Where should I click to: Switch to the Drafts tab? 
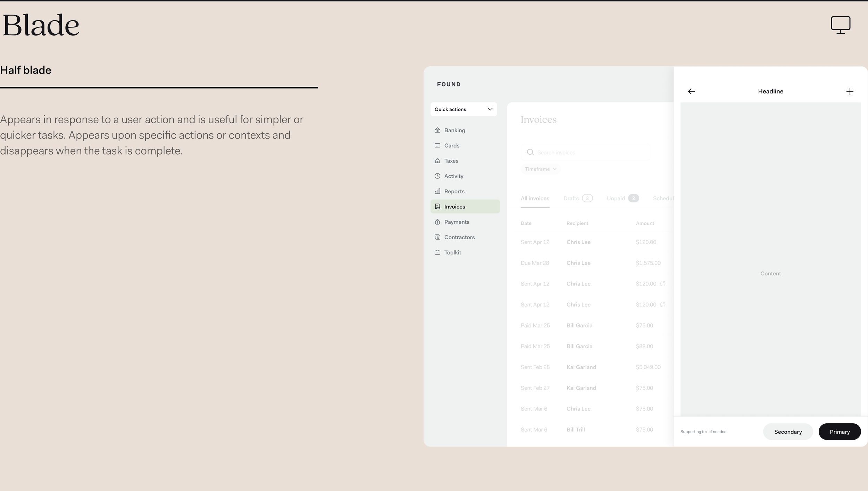click(x=577, y=198)
